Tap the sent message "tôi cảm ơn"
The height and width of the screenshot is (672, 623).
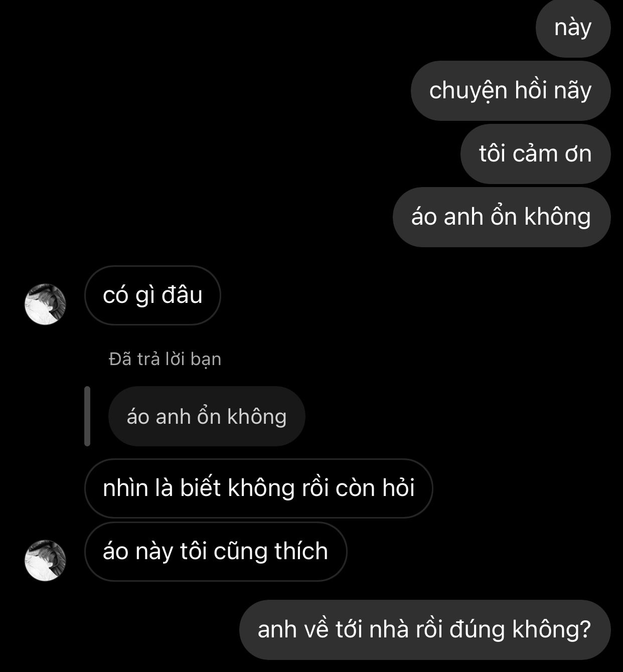[535, 154]
